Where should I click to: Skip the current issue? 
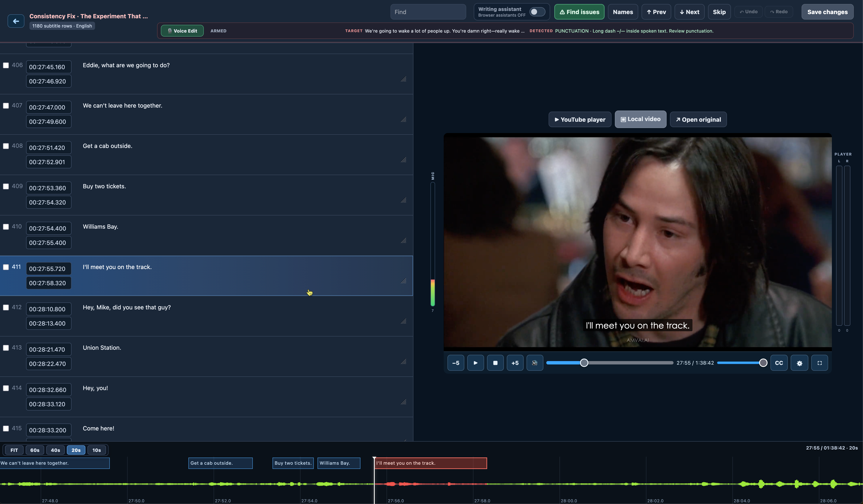(719, 12)
